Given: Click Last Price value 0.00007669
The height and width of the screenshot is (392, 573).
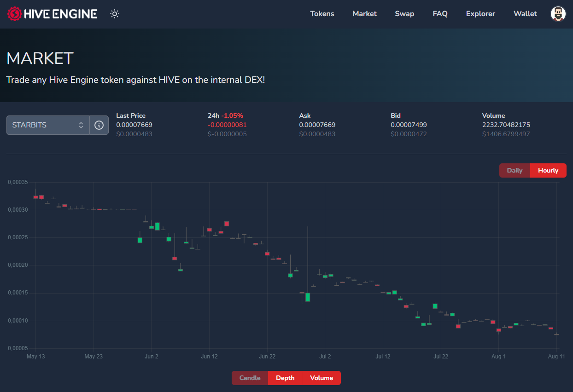Looking at the screenshot, I should 134,125.
